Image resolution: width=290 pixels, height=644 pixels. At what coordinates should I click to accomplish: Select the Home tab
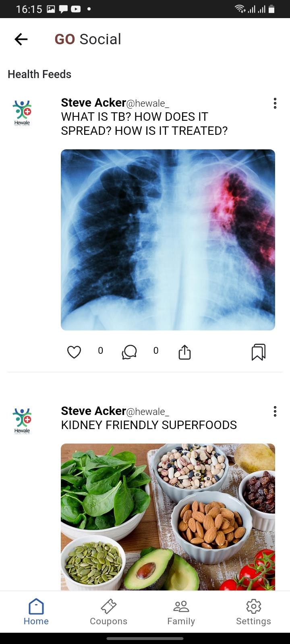[36, 612]
